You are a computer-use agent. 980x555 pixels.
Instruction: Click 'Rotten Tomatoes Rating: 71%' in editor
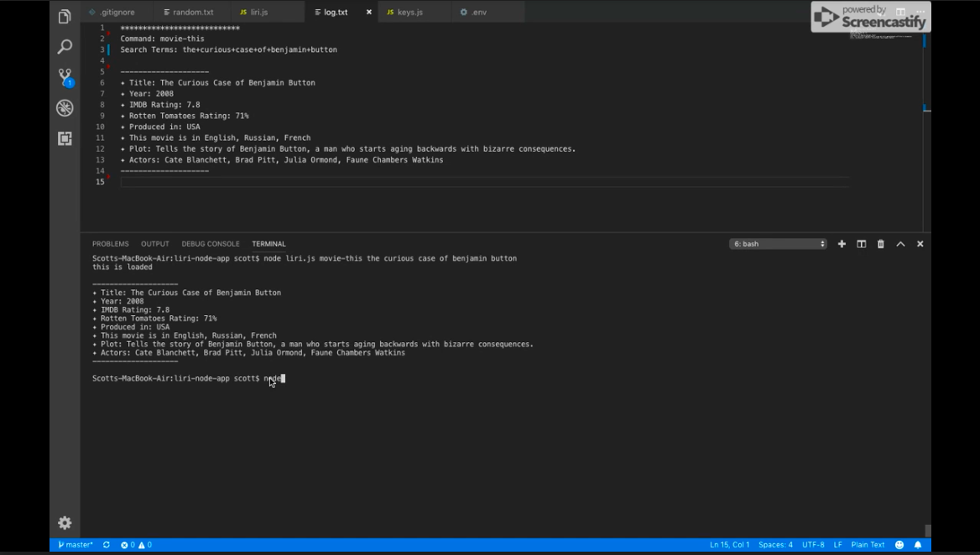coord(185,117)
